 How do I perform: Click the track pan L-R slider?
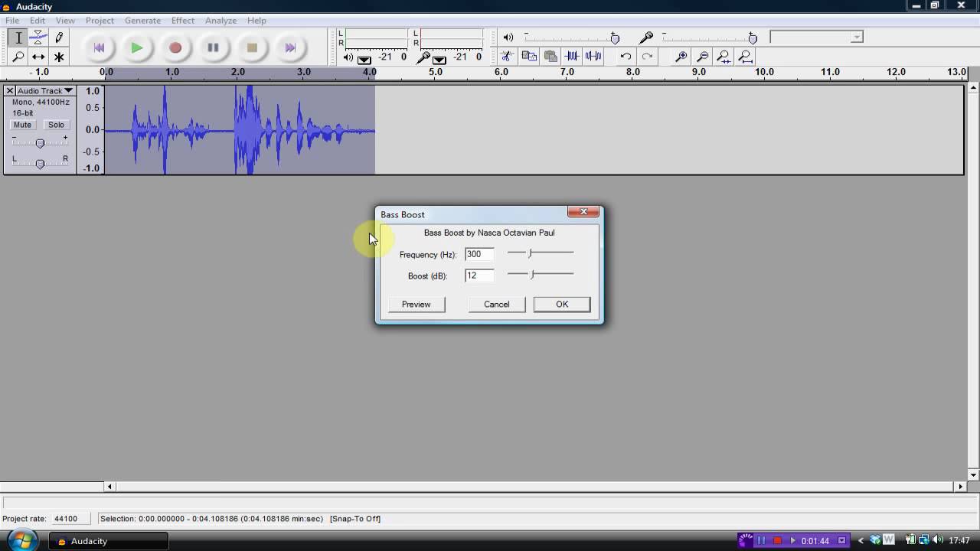click(40, 162)
